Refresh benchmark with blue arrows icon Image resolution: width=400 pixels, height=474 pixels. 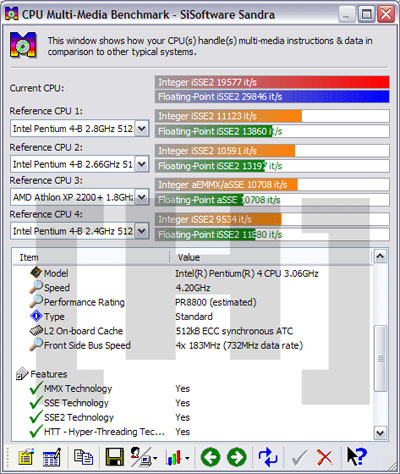[268, 456]
